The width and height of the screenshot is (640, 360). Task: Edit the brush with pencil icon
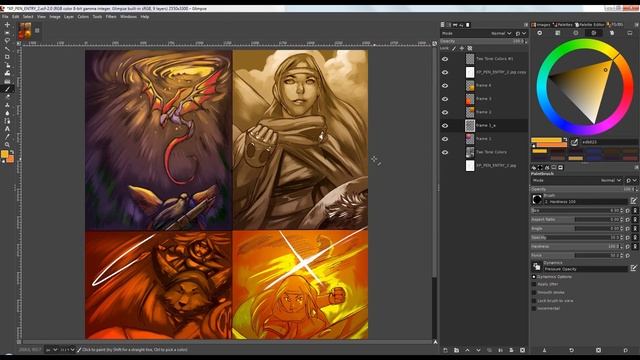(633, 200)
